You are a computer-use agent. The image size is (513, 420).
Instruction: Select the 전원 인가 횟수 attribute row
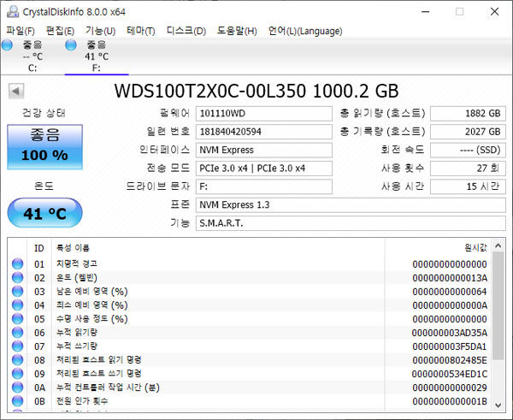(250, 401)
